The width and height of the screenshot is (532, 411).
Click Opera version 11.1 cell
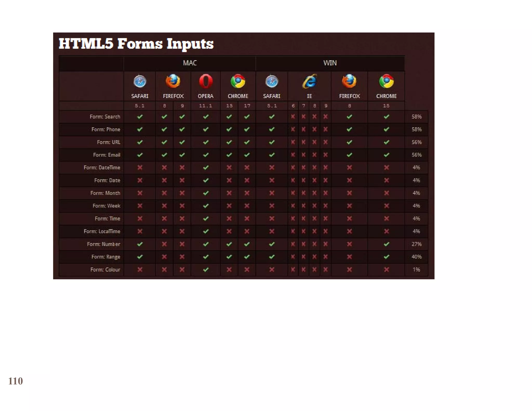point(205,106)
